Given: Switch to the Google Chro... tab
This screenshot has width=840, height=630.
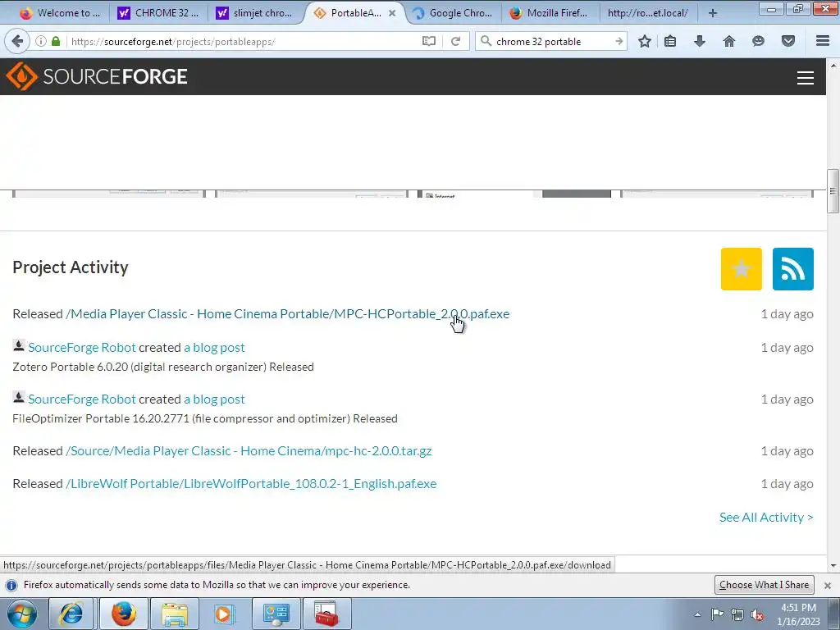Looking at the screenshot, I should (453, 13).
